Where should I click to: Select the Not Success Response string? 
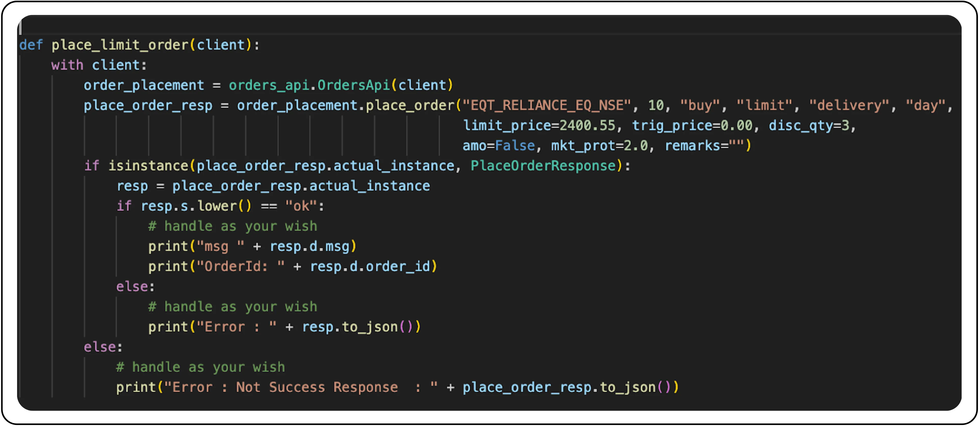[316, 387]
